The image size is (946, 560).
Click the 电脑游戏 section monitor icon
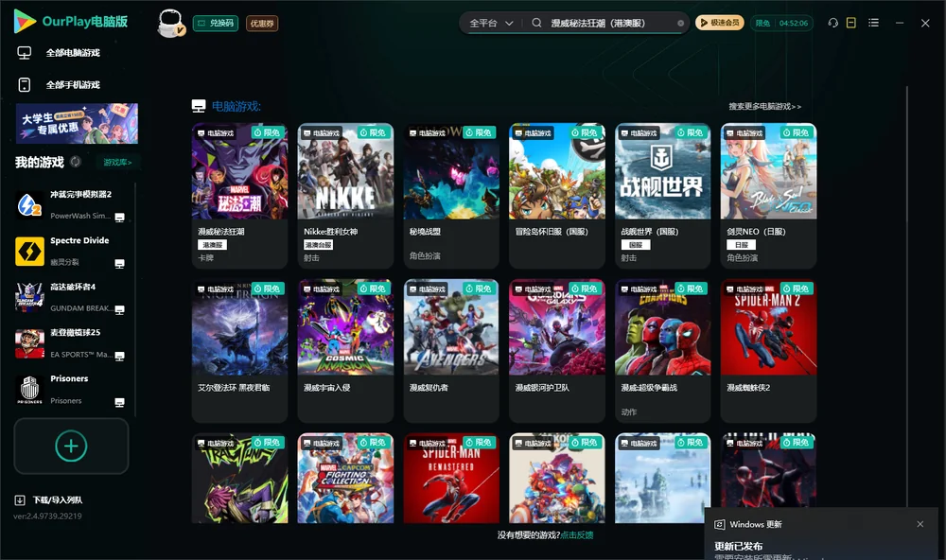199,106
